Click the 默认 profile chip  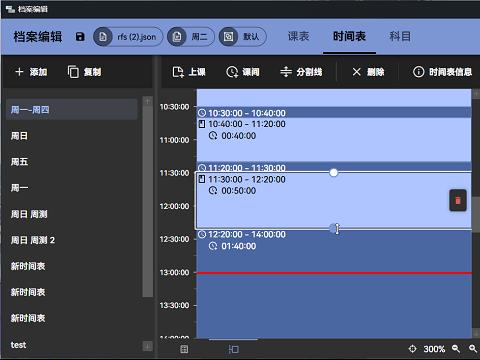(243, 37)
